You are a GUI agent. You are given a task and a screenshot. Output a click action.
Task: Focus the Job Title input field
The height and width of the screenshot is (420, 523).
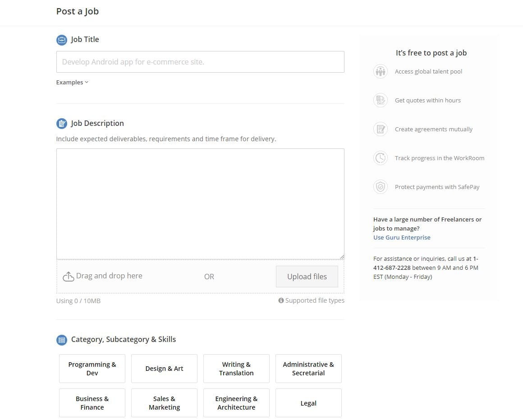200,62
